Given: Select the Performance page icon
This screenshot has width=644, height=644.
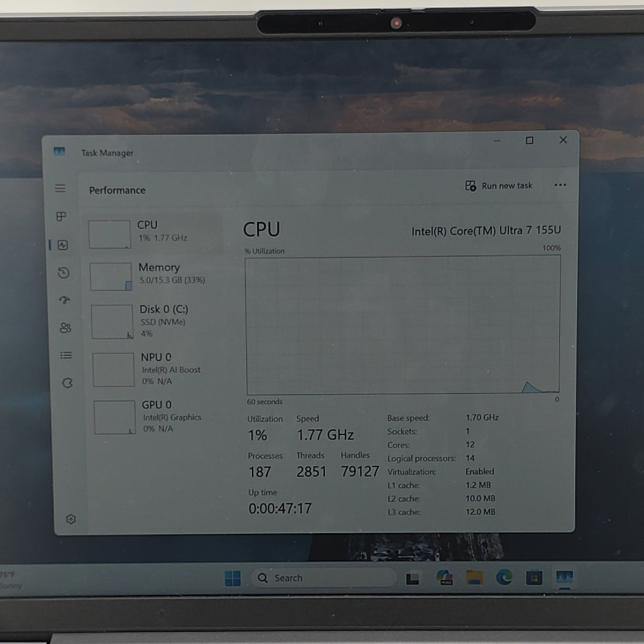Looking at the screenshot, I should coord(63,245).
